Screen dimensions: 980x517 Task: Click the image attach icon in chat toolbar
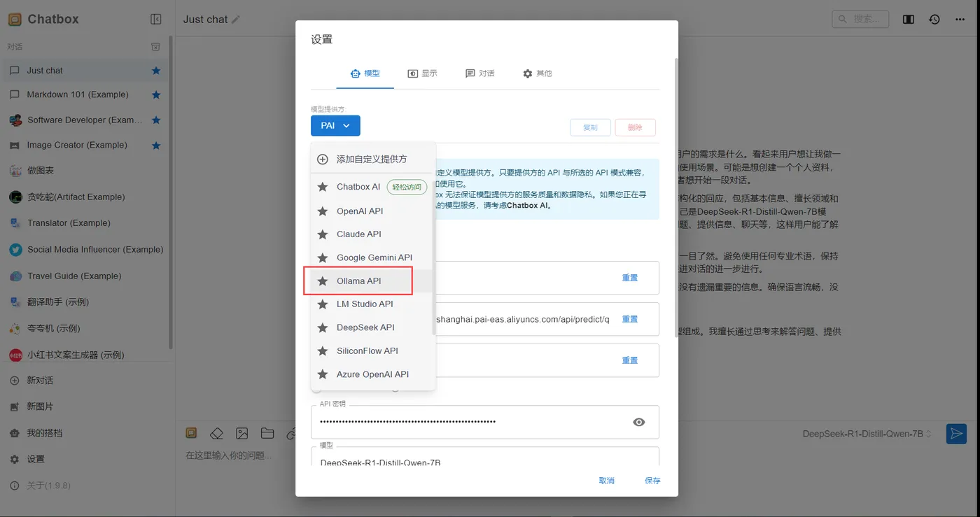241,434
